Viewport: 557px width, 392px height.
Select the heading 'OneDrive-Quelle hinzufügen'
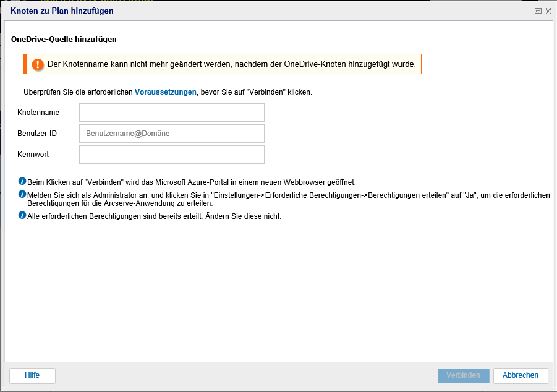click(x=64, y=40)
